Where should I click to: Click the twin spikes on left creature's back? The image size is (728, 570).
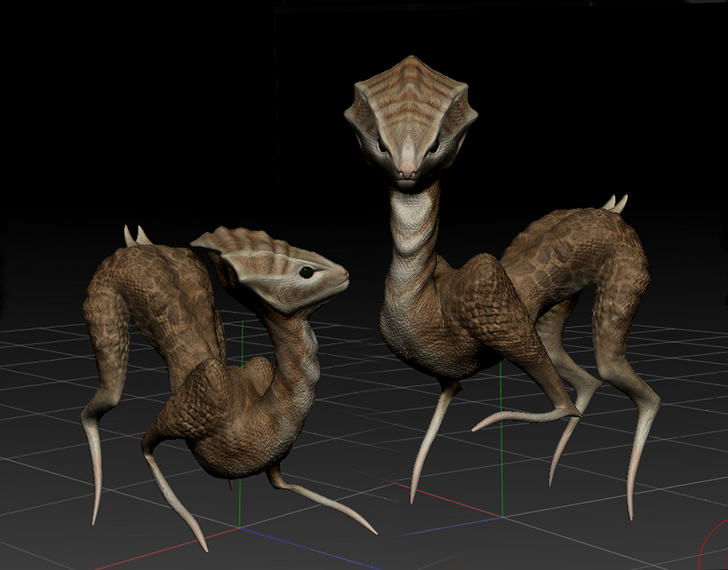click(x=137, y=236)
